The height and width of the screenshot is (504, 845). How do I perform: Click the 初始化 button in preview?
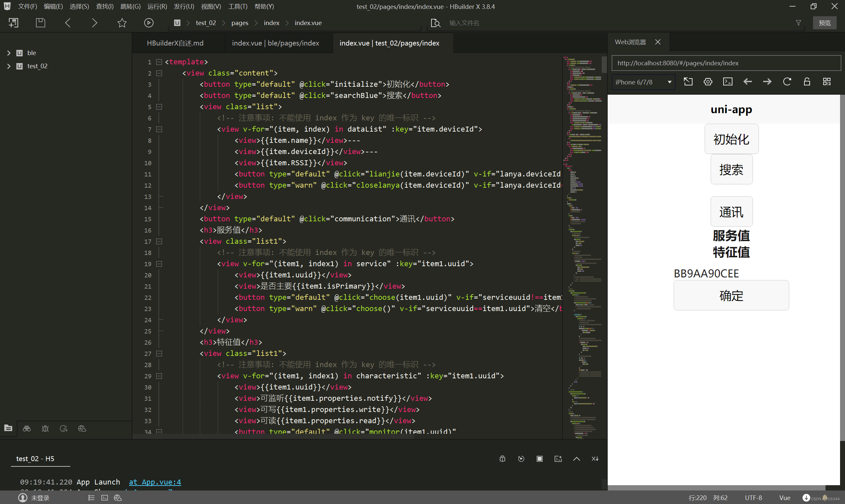point(731,139)
